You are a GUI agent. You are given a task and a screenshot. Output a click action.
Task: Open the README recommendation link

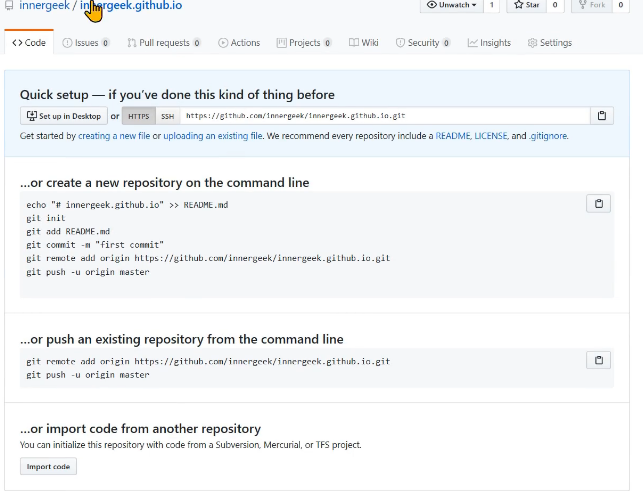(453, 136)
